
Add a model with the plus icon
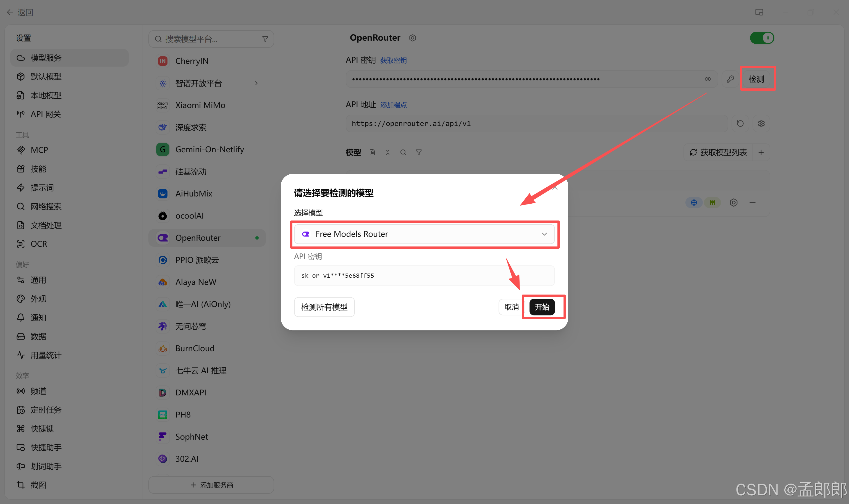761,153
